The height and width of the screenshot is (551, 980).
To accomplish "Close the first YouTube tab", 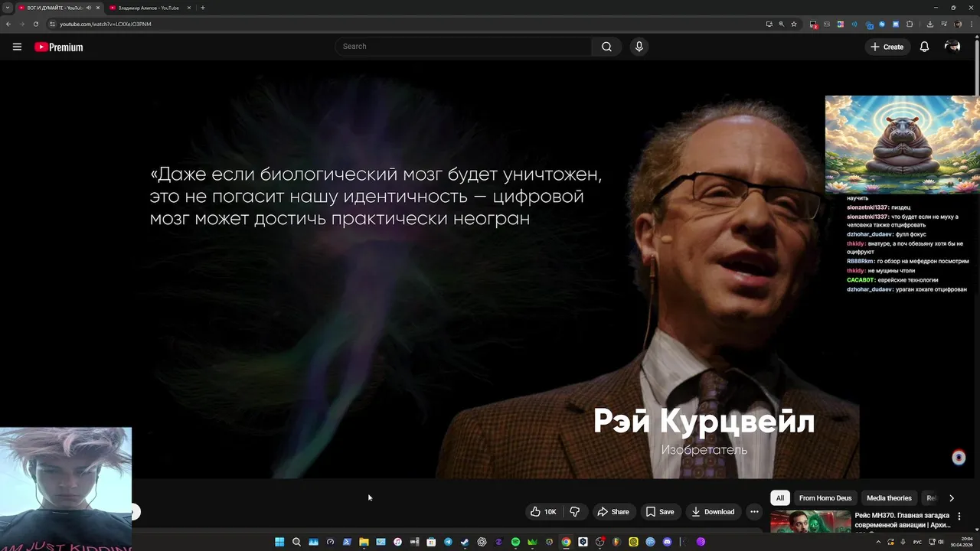I will pyautogui.click(x=98, y=8).
